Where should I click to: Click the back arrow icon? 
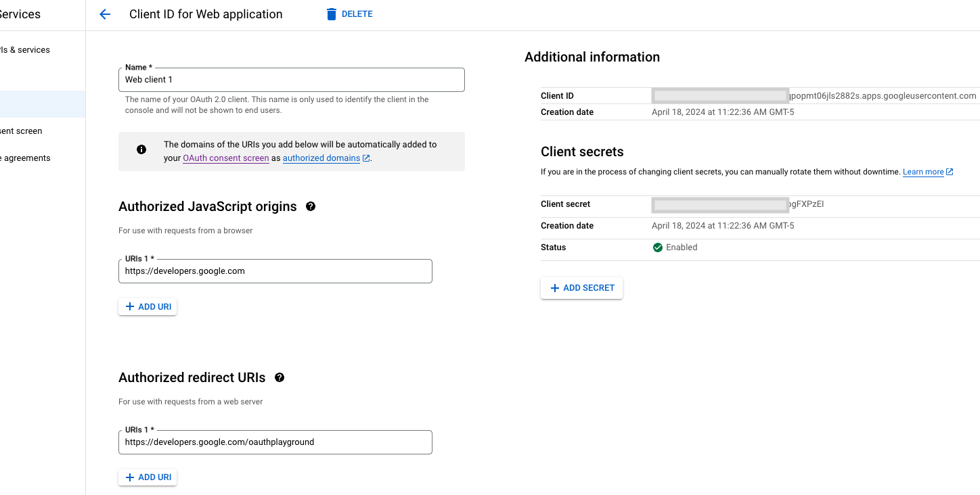[105, 14]
